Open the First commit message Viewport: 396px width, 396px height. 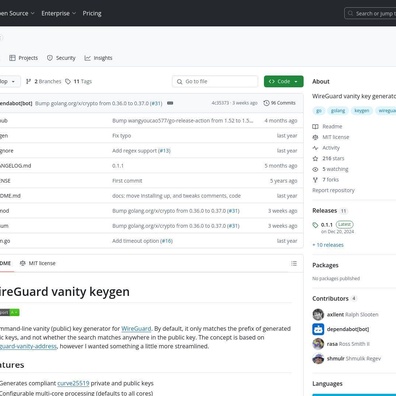click(127, 181)
